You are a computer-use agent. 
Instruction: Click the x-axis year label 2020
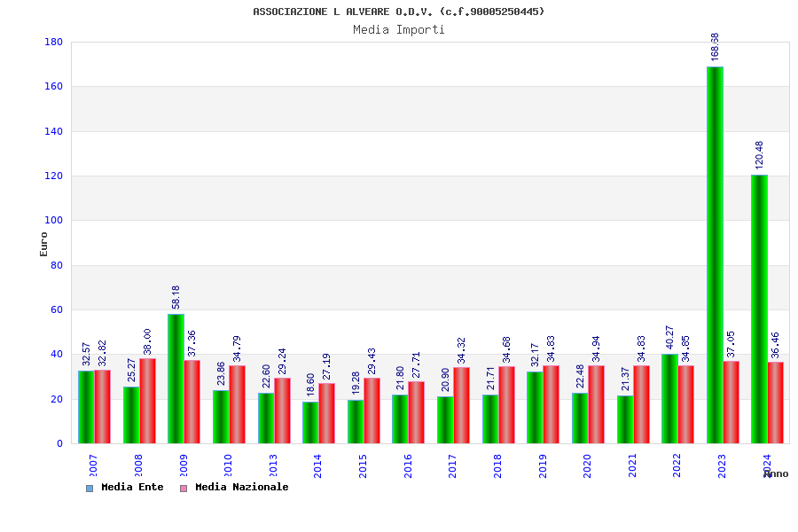pyautogui.click(x=587, y=465)
